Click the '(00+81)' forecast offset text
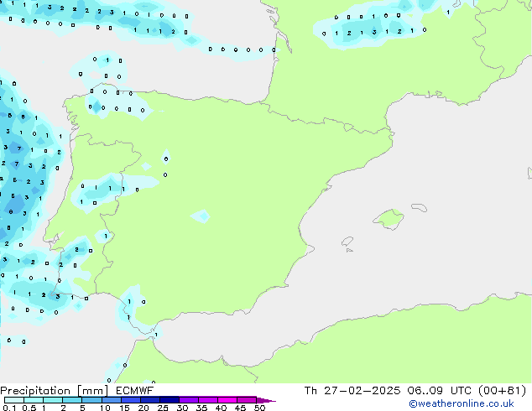The image size is (532, 411). coord(502,391)
